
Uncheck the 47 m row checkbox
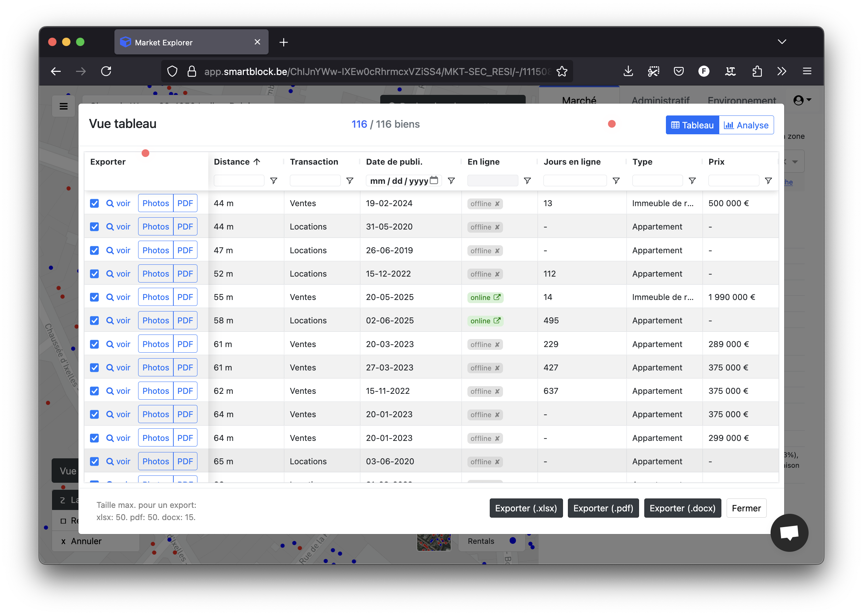coord(94,250)
